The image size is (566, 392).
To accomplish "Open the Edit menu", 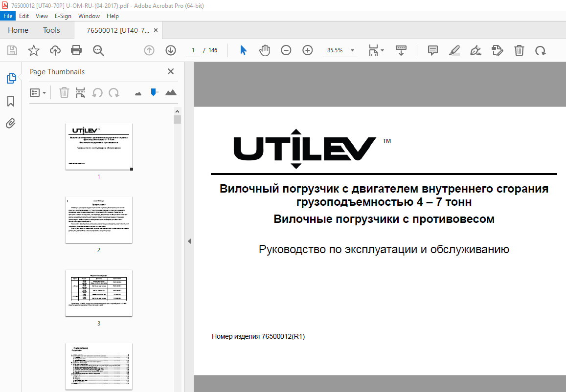I will pos(24,16).
